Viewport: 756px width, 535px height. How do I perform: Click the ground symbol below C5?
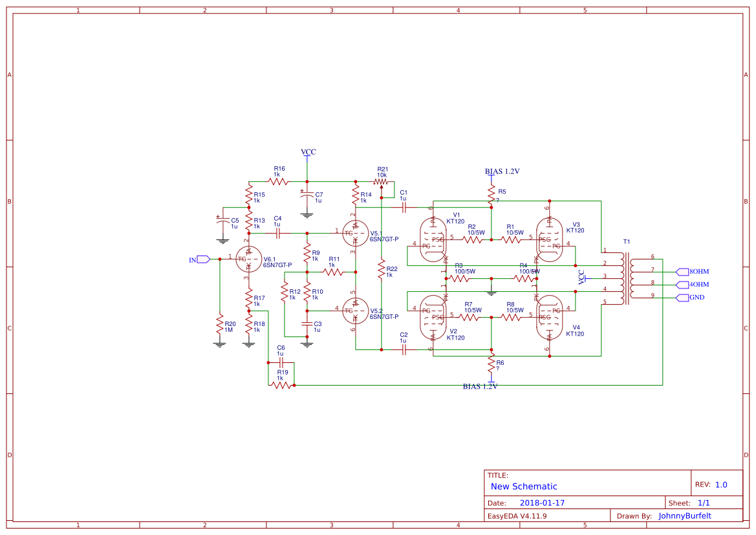click(x=222, y=241)
